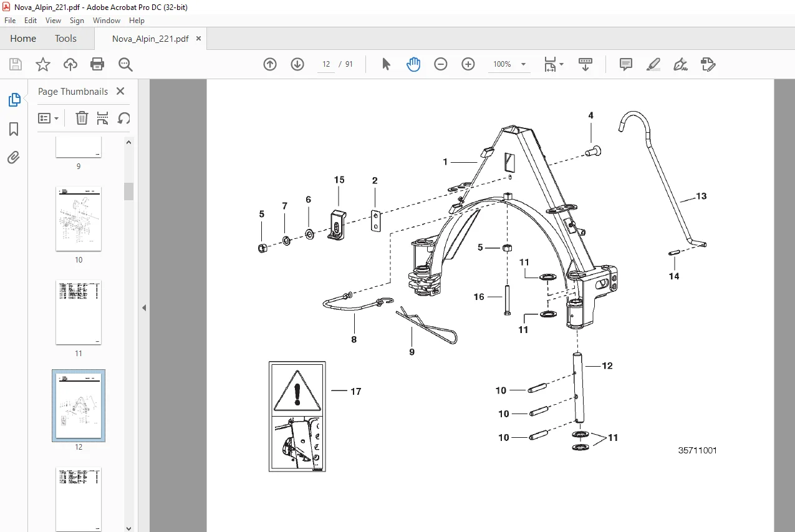Click the Save file icon
This screenshot has height=532, width=795.
coord(16,64)
